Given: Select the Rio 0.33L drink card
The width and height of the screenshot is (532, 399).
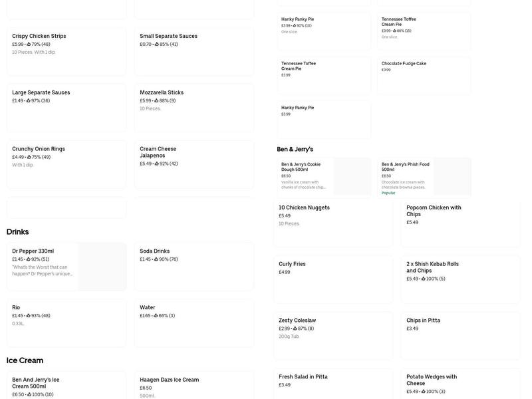Looking at the screenshot, I should point(66,323).
